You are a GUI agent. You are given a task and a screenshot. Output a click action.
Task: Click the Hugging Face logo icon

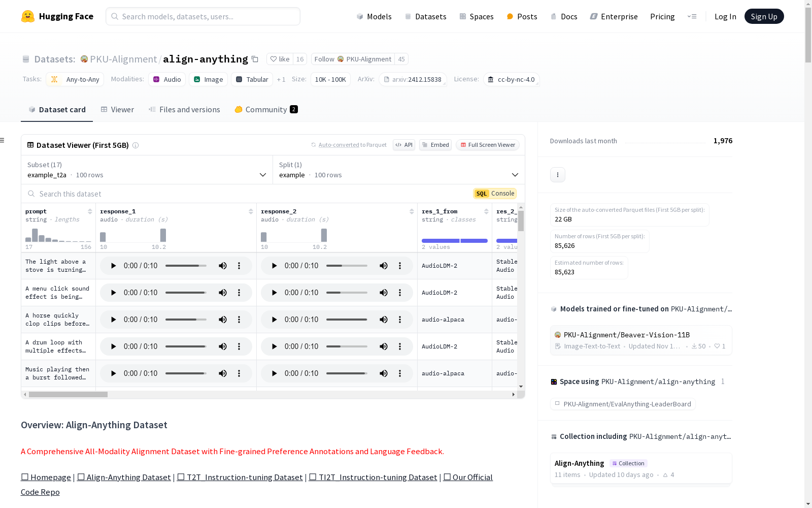point(28,16)
